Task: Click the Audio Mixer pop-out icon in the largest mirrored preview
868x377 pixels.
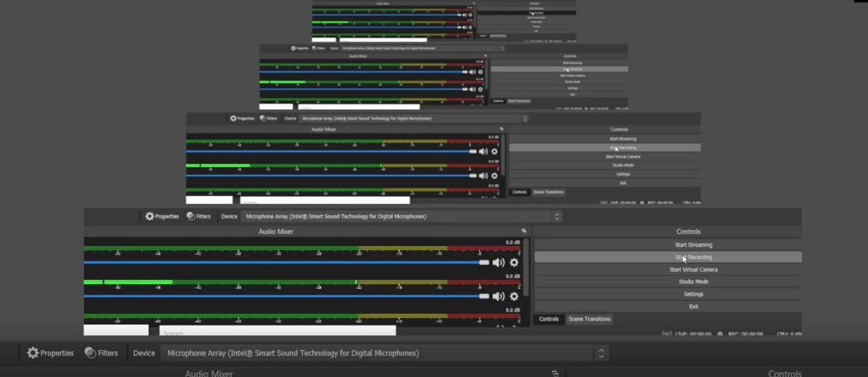Action: coord(524,231)
